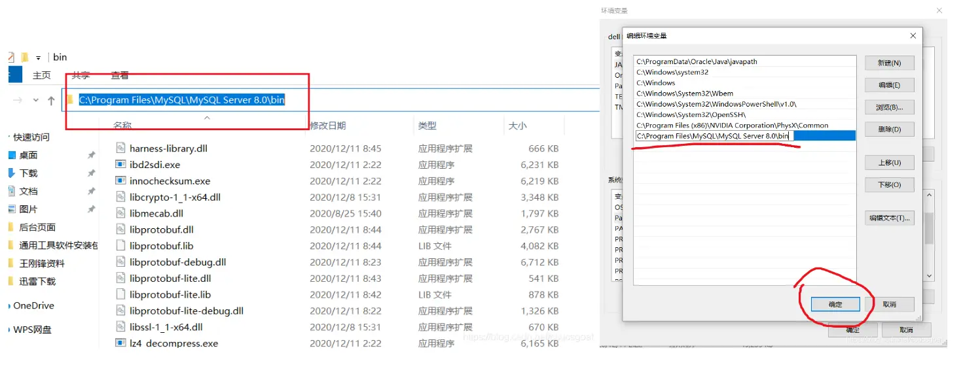Open the 王刚锋资料 folder in navigation pane
Image resolution: width=980 pixels, height=376 pixels.
point(42,264)
